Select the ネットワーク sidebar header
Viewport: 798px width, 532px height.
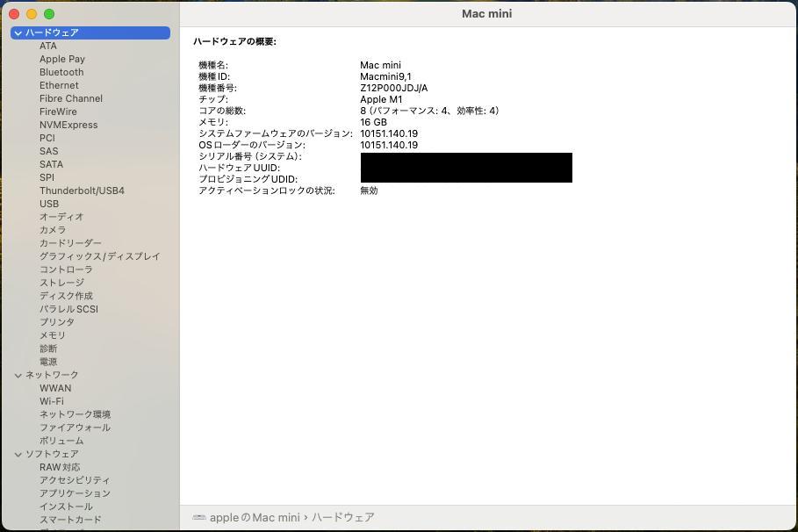[x=52, y=375]
